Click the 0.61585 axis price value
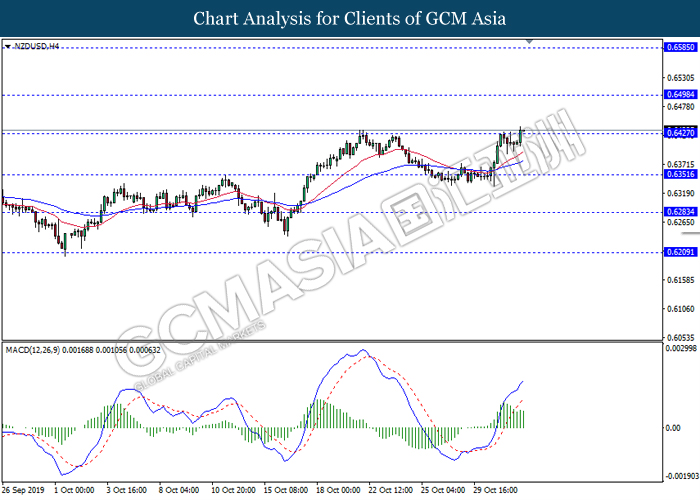The width and height of the screenshot is (700, 500). 681,280
